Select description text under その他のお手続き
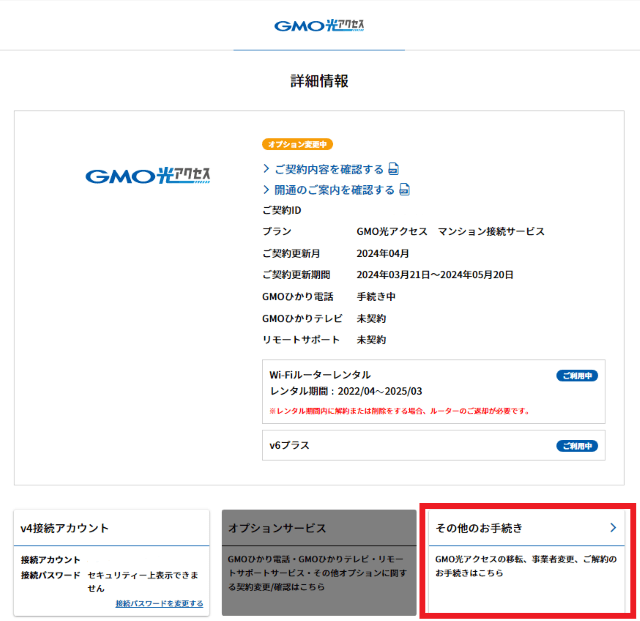The width and height of the screenshot is (640, 621). click(526, 566)
